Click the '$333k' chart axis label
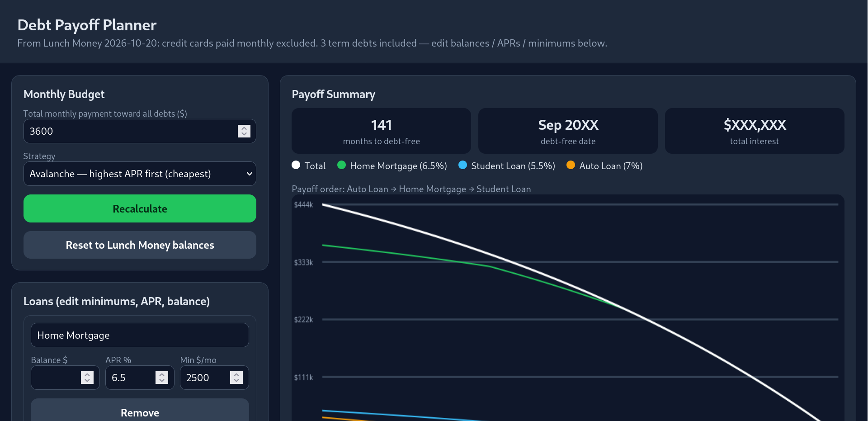 (303, 262)
